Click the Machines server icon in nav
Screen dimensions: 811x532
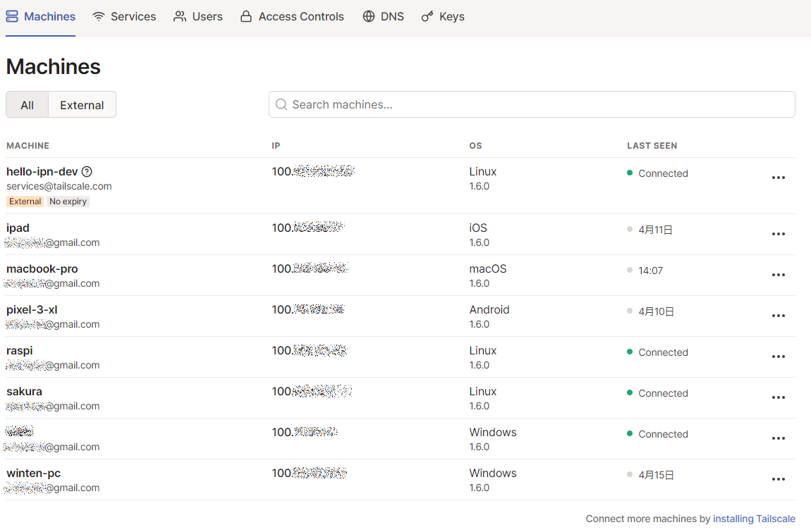click(12, 16)
